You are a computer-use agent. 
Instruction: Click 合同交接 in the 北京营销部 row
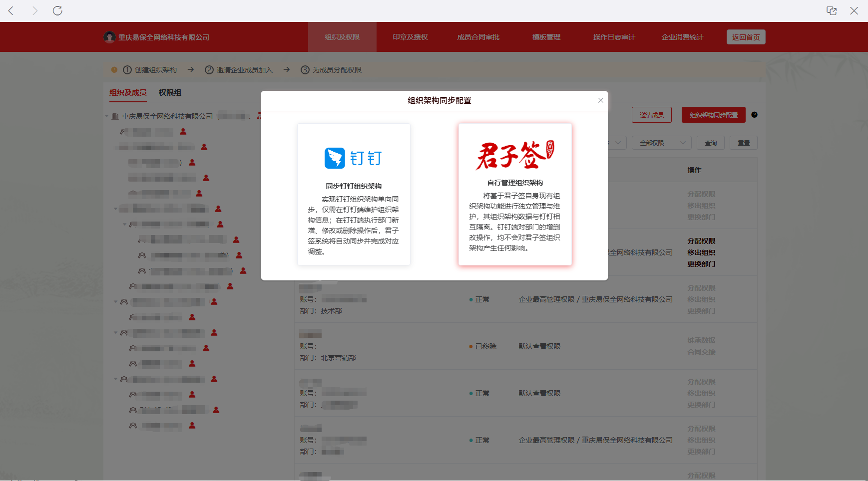pos(701,352)
